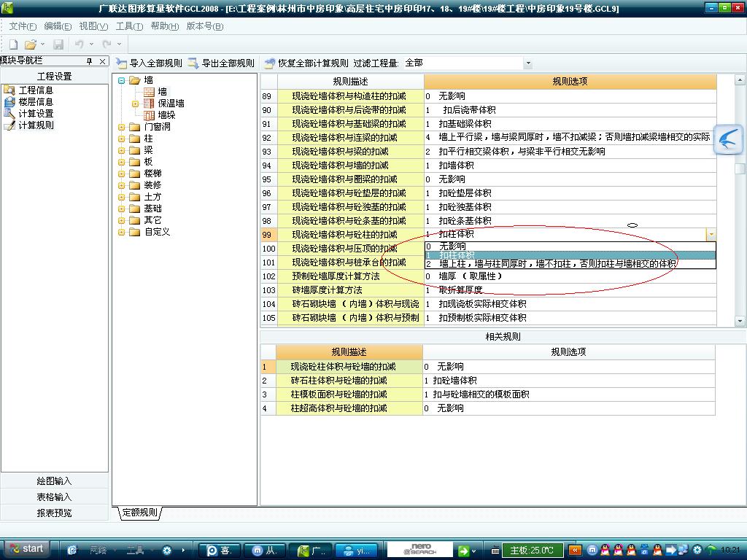Open the 工具 menu
Screen dimensions: 747x560
(x=129, y=26)
